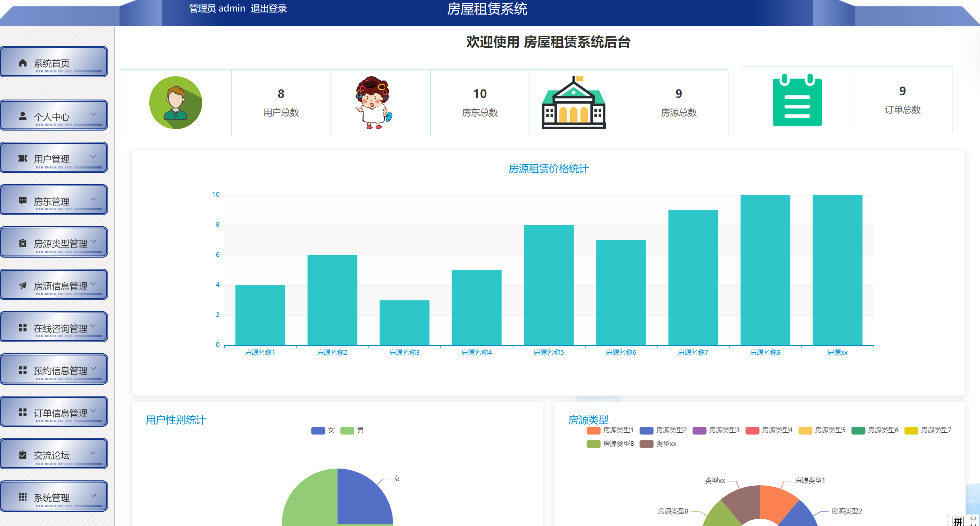Toggle 房源类型1 legend entry
The height and width of the screenshot is (526, 980).
pyautogui.click(x=610, y=431)
